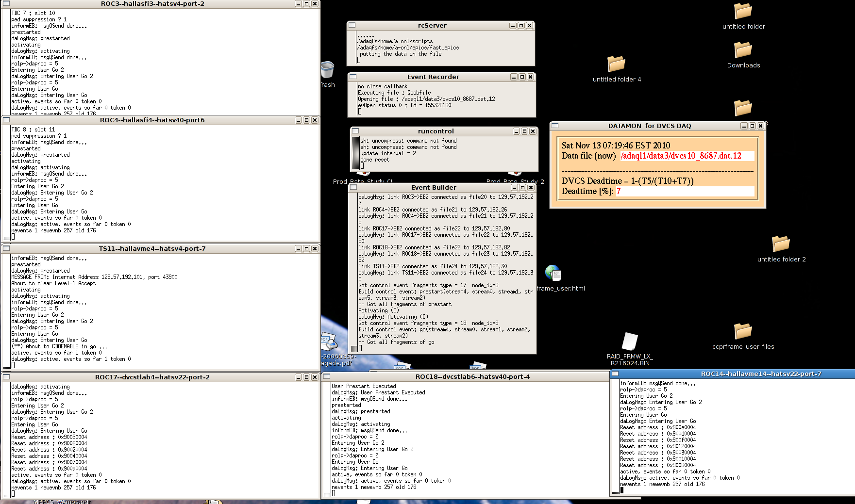This screenshot has height=504, width=855.
Task: Close the runcontrol window
Action: click(533, 131)
